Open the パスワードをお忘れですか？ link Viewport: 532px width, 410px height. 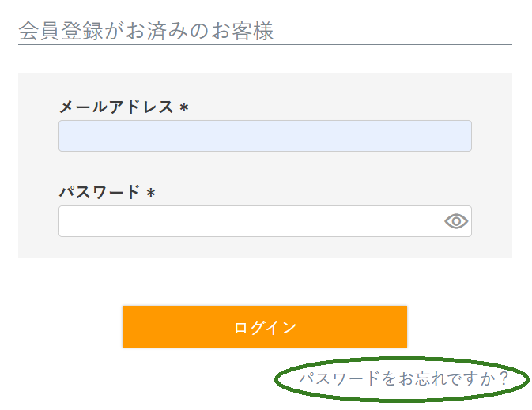[403, 379]
